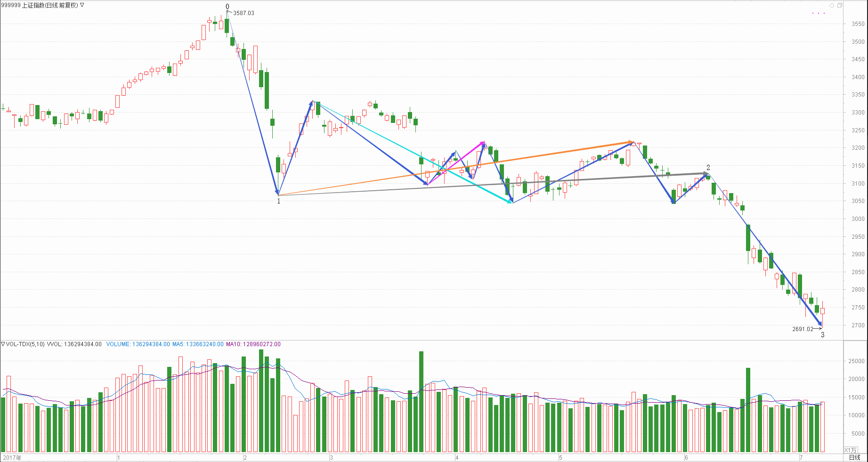
Task: Click the diamond icon at chart top-right
Action: [832, 5]
